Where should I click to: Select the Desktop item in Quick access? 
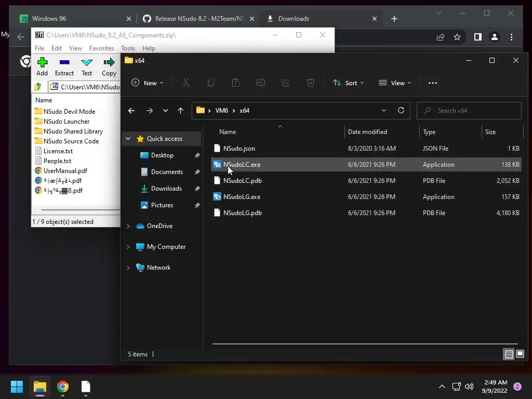162,155
